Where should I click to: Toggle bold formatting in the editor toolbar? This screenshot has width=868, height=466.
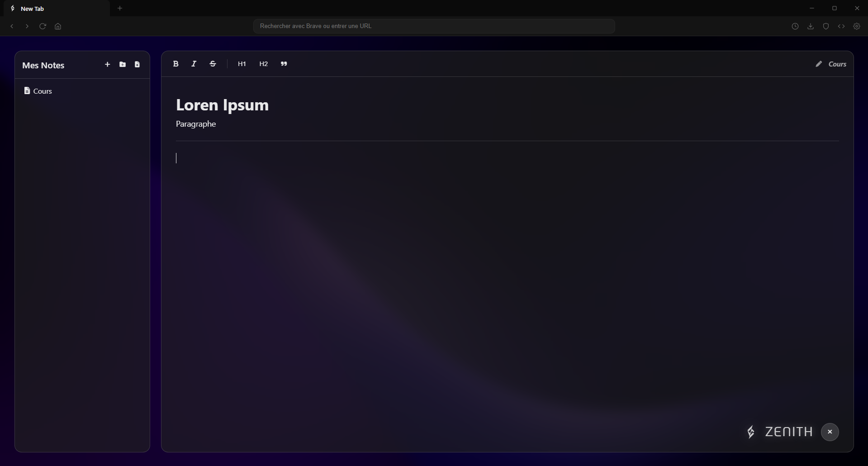pyautogui.click(x=176, y=64)
